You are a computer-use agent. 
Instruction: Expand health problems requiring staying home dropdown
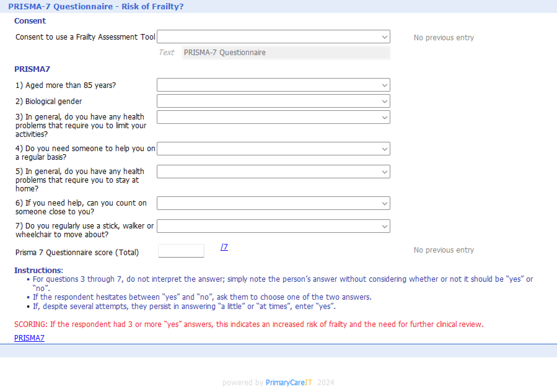[x=273, y=172]
